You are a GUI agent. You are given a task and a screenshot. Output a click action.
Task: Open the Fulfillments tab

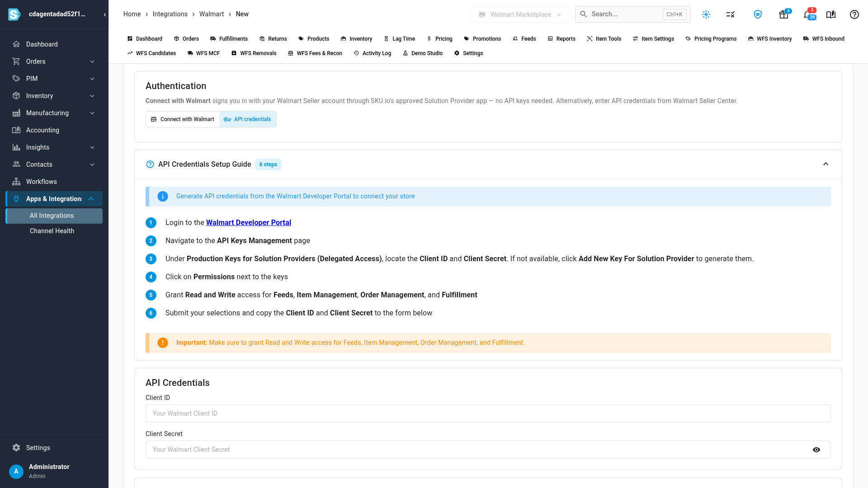[x=229, y=39]
